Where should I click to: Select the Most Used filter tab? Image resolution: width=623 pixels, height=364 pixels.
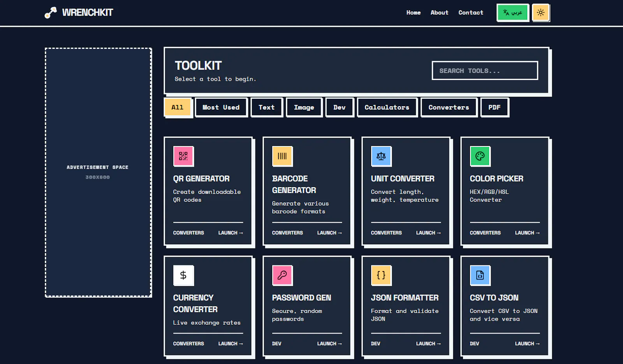(x=221, y=107)
